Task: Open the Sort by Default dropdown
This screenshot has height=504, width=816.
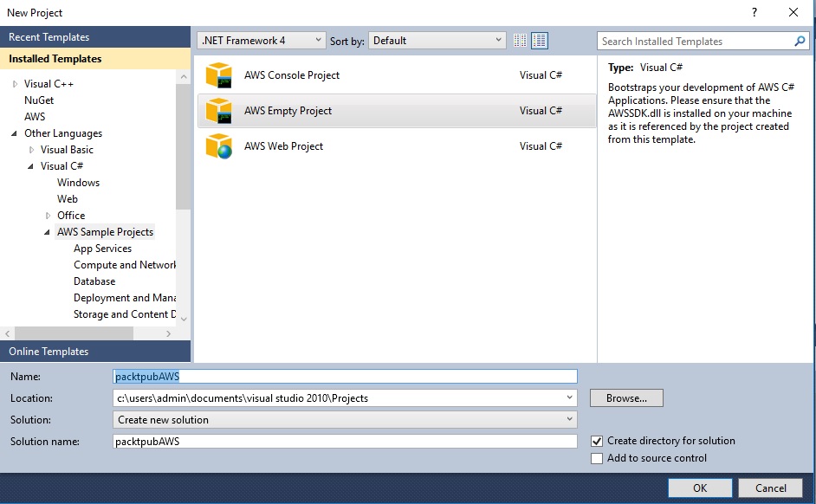Action: (x=437, y=41)
